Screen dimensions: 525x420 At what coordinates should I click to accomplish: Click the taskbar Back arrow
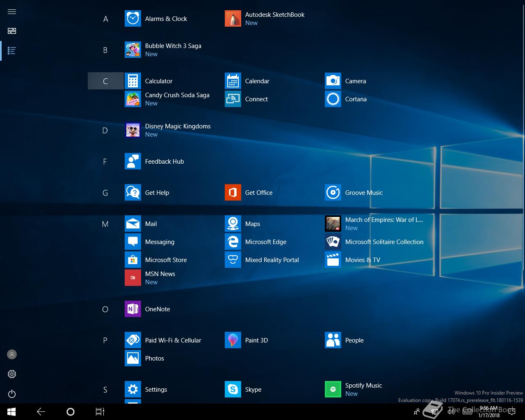click(x=41, y=412)
